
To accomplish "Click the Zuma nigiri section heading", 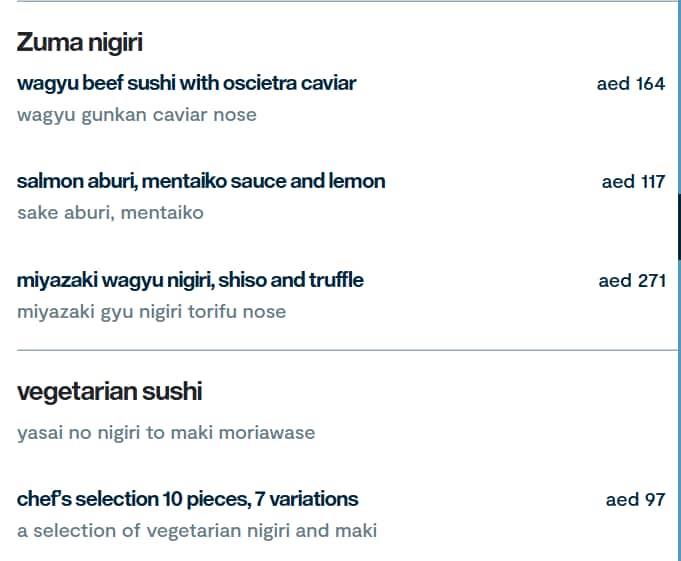I will pos(80,42).
